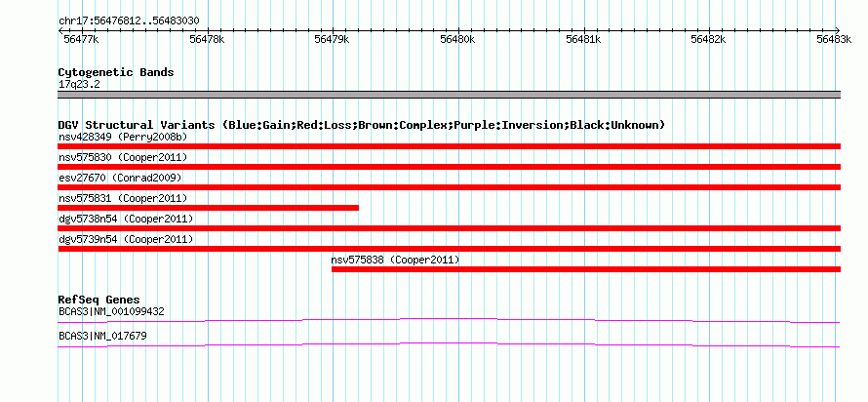
Task: Click the RefSeq Genes track title
Action: (x=99, y=301)
